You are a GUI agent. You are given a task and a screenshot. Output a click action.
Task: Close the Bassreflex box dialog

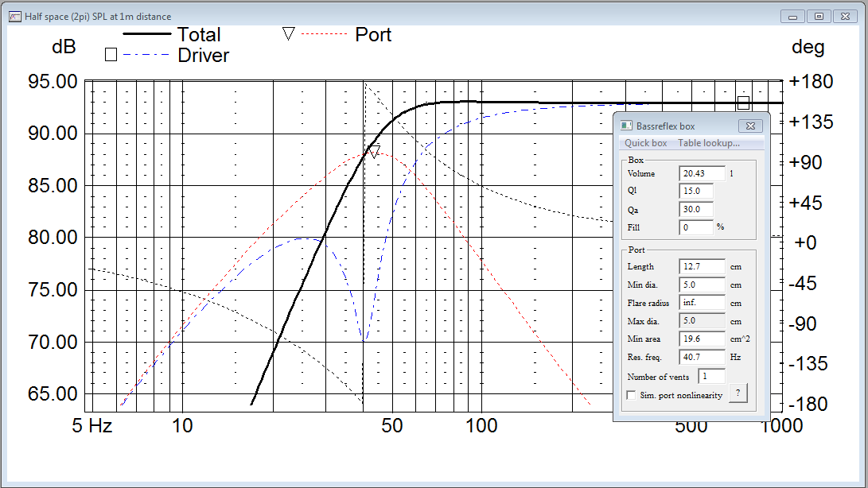750,126
